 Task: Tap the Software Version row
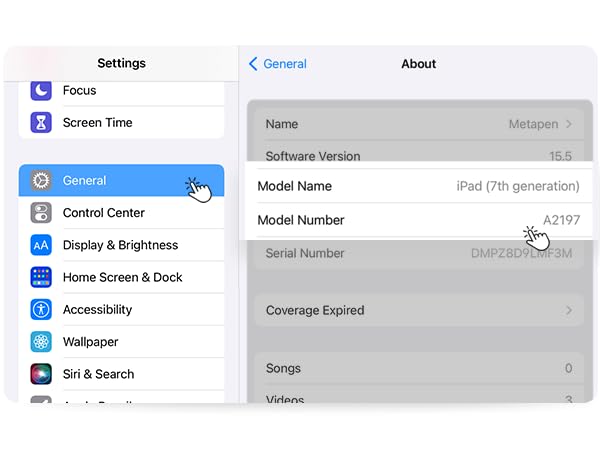click(418, 156)
